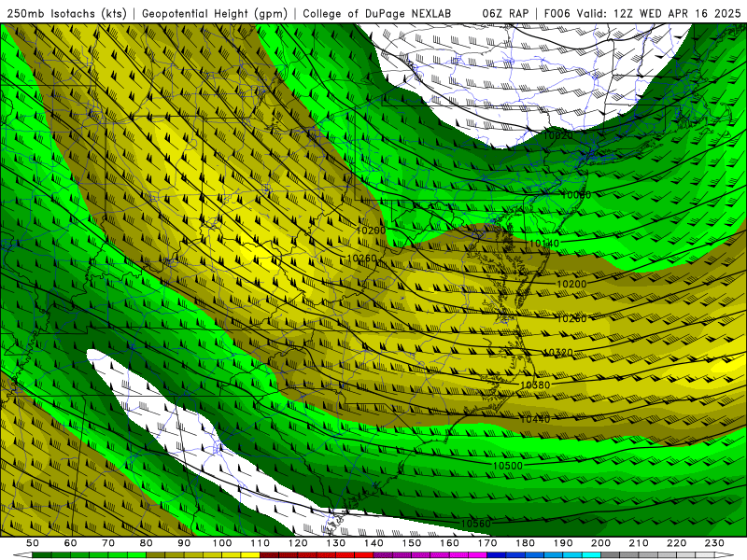Click the 10380 contour label
Screen dimensions: 747x560
point(535,385)
